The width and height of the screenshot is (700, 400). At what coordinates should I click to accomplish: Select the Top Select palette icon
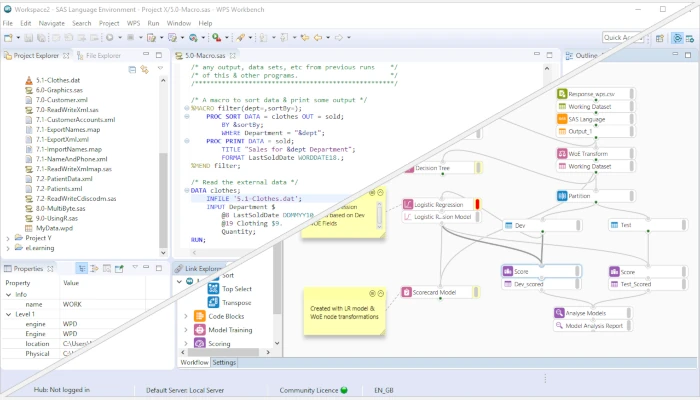(213, 289)
